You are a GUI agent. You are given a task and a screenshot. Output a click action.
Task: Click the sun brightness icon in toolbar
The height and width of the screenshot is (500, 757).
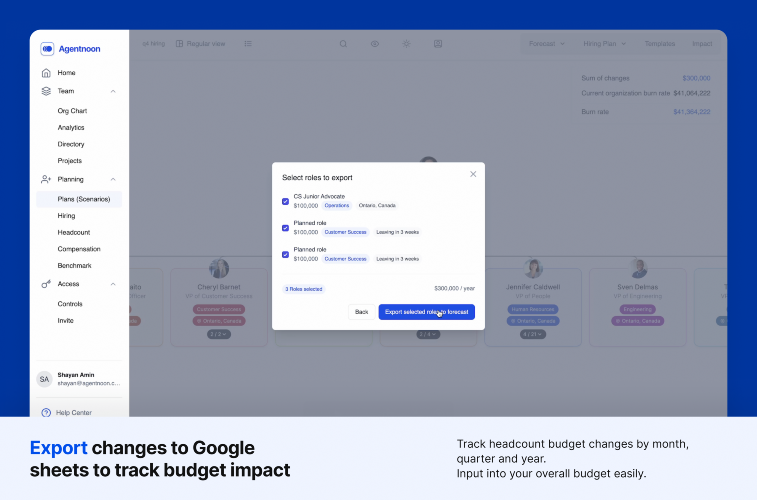[x=407, y=44]
